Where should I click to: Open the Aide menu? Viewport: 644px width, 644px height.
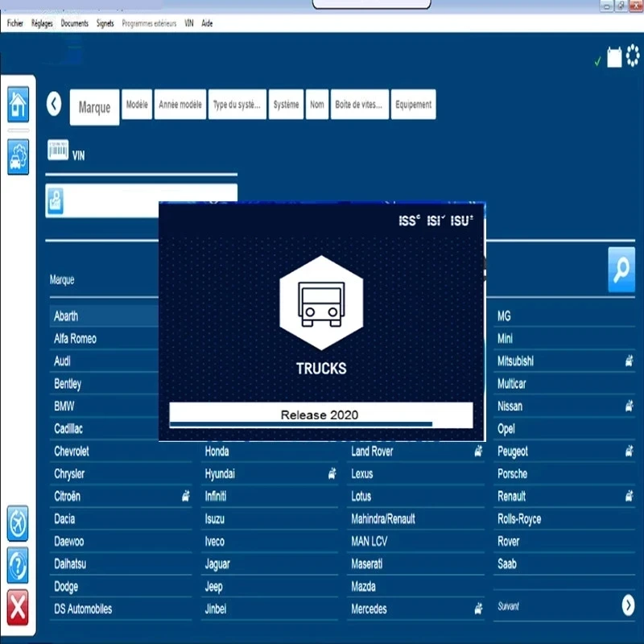[207, 23]
